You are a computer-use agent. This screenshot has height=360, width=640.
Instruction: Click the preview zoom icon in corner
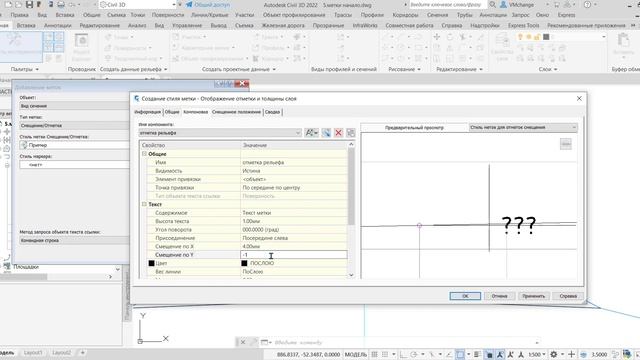click(565, 144)
